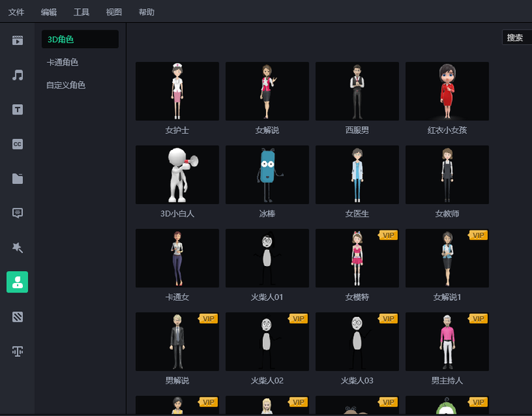This screenshot has width=532, height=416.
Task: Select the 3D角色 category
Action: coord(80,39)
